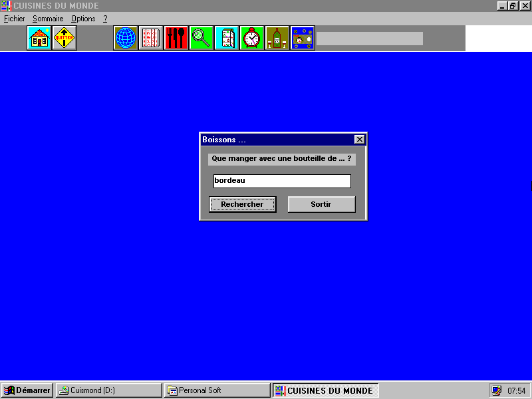The image size is (532, 399).
Task: Open the ? help menu
Action: (x=105, y=19)
